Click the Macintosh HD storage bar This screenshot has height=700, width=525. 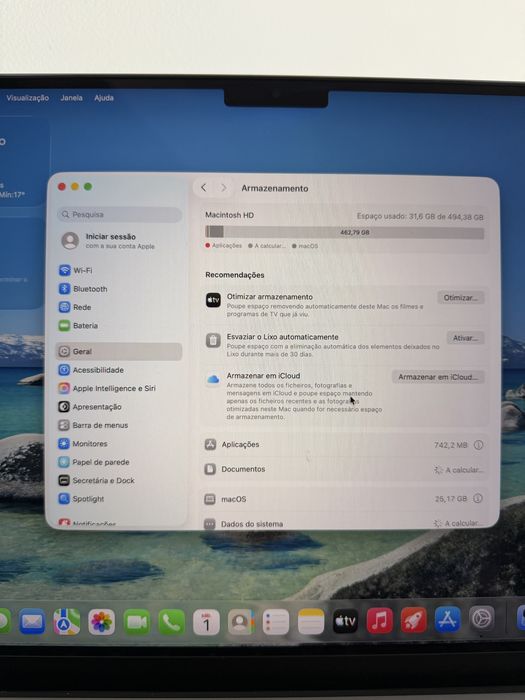(344, 232)
